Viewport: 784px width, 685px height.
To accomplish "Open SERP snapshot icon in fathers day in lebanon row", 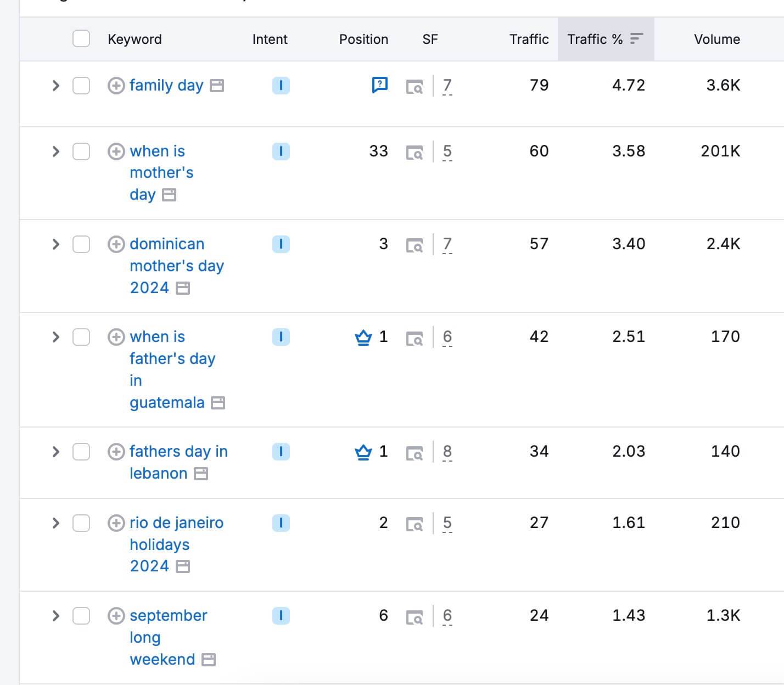I will tap(415, 452).
